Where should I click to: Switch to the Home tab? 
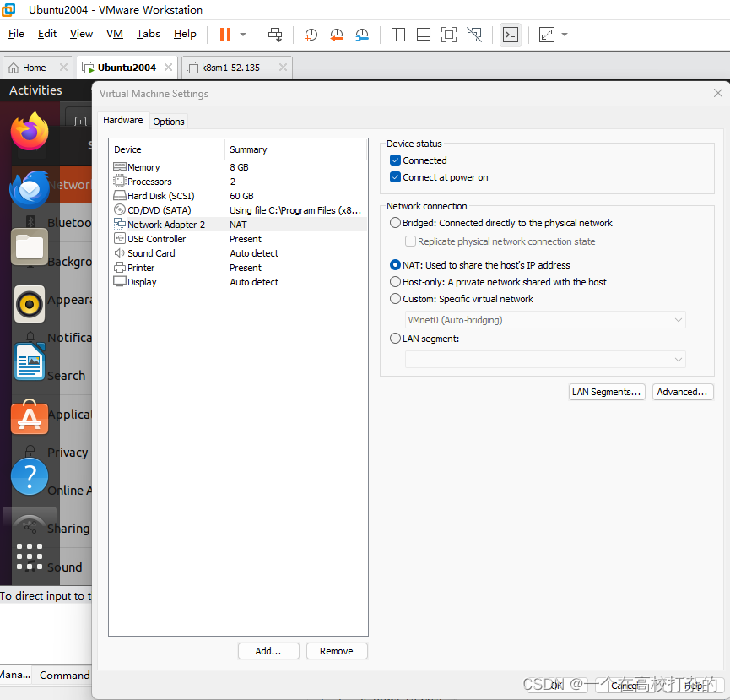pyautogui.click(x=34, y=68)
